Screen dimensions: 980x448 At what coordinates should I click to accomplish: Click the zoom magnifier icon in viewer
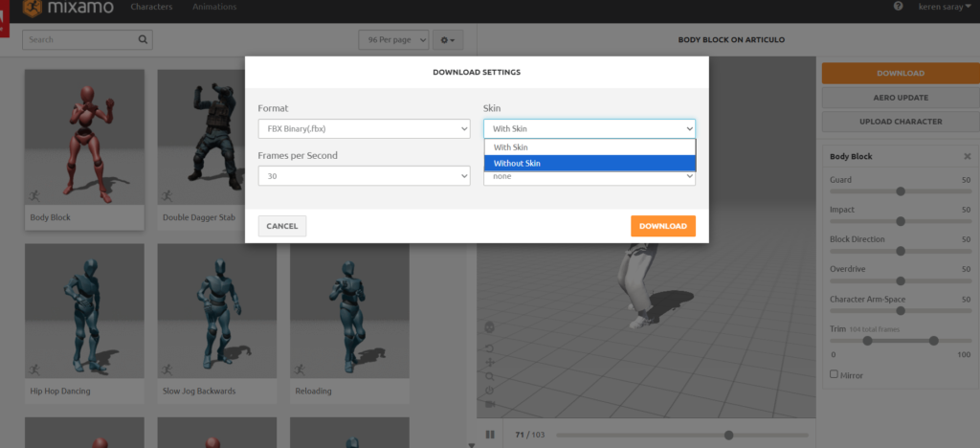click(490, 377)
